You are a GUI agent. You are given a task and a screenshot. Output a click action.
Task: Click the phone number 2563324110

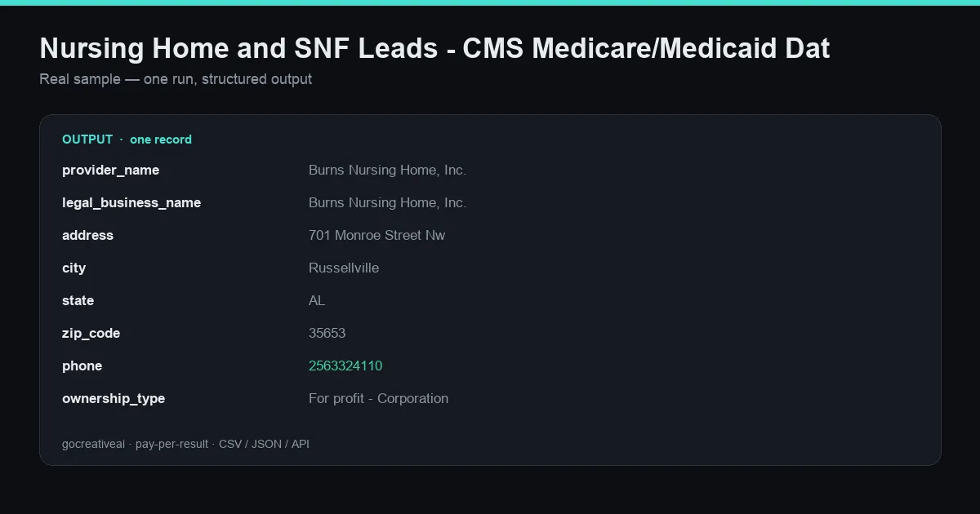345,366
